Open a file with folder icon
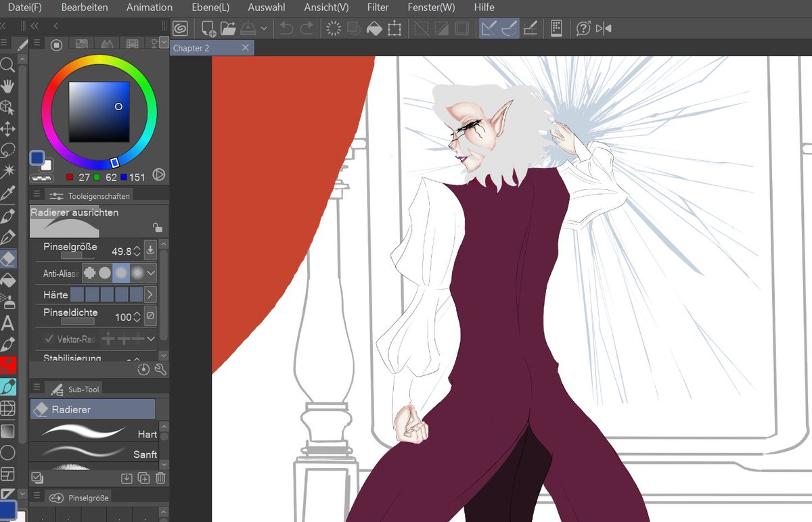The width and height of the screenshot is (812, 522). tap(227, 28)
